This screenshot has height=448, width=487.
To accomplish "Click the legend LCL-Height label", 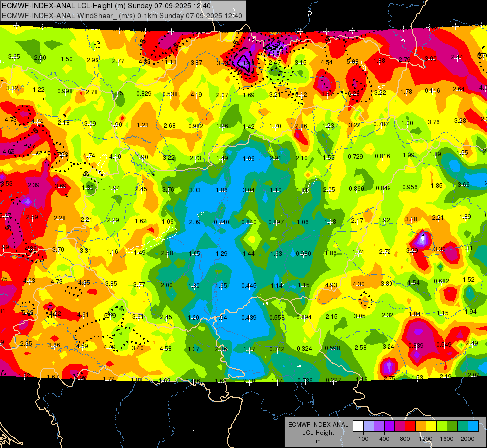I will (x=318, y=433).
